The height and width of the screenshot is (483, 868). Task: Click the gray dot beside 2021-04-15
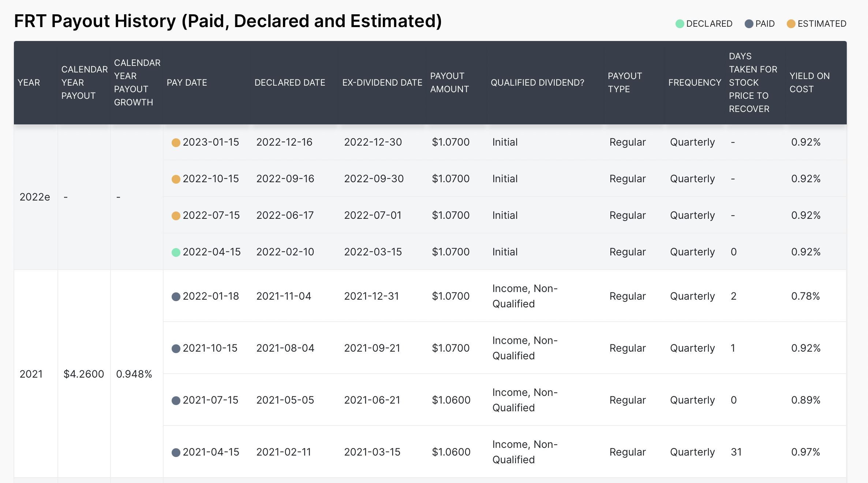click(x=176, y=452)
